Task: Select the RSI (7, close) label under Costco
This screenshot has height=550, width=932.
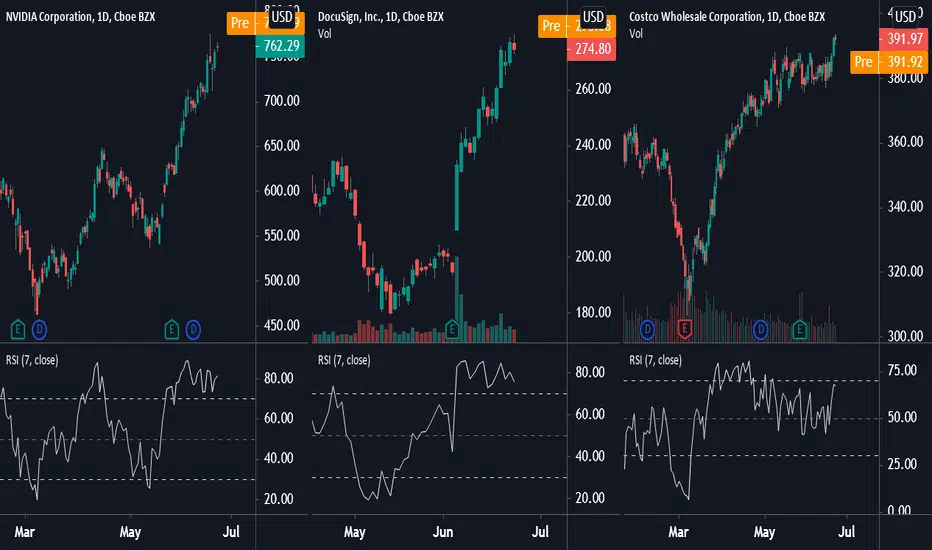Action: click(655, 360)
